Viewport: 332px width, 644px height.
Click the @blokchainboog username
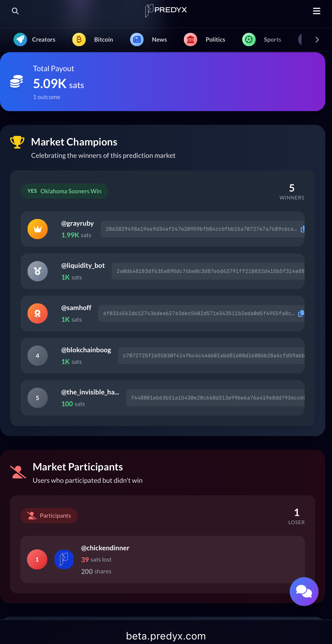click(x=86, y=350)
